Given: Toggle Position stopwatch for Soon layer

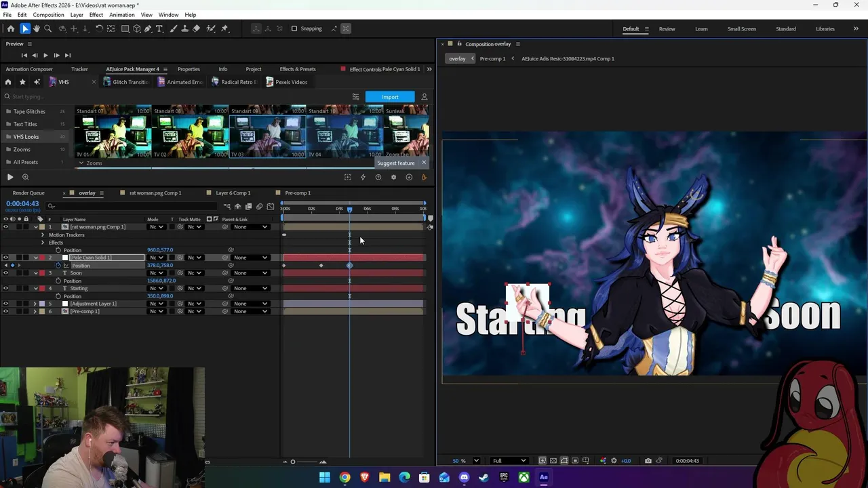Looking at the screenshot, I should pyautogui.click(x=58, y=281).
